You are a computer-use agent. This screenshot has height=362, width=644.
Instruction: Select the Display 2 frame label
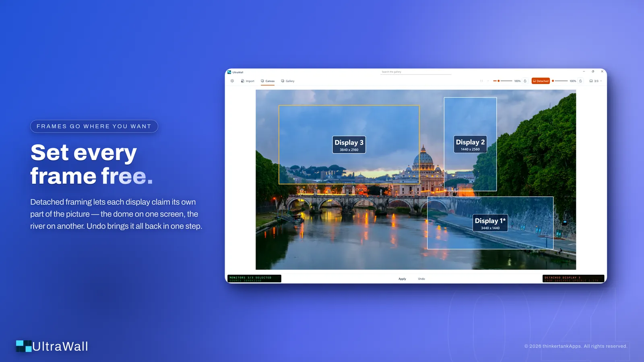470,144
